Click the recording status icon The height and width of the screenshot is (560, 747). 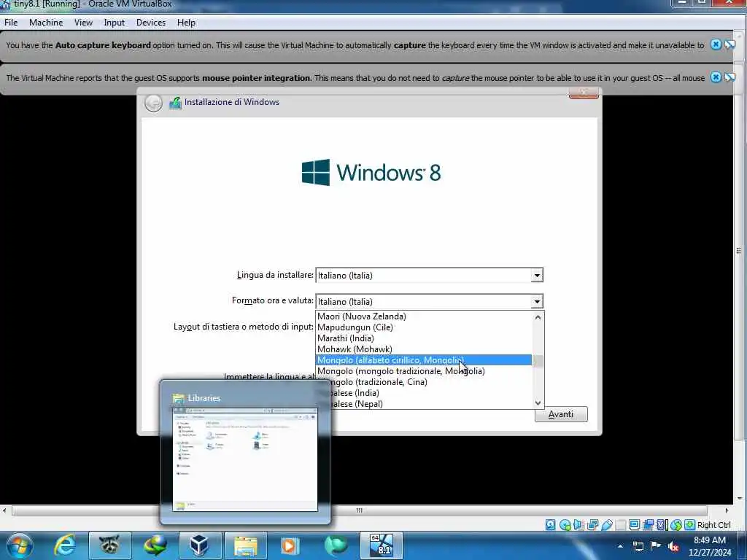coord(649,525)
